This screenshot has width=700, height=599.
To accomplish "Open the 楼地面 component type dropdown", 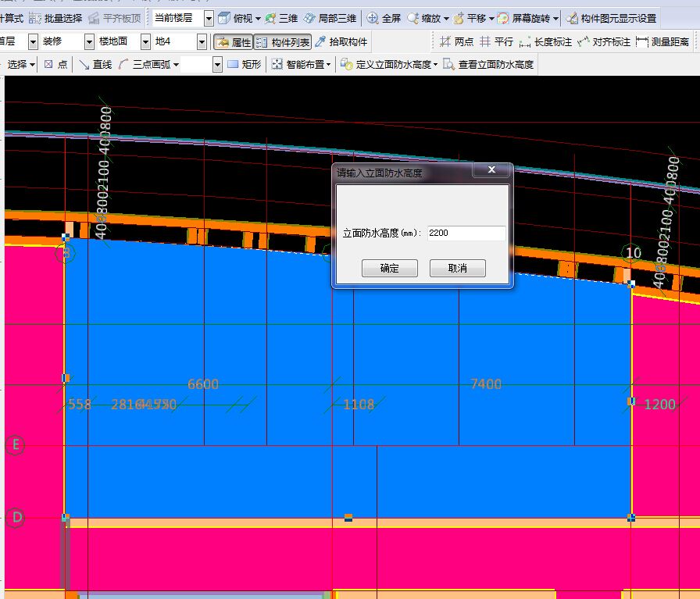I will 145,42.
